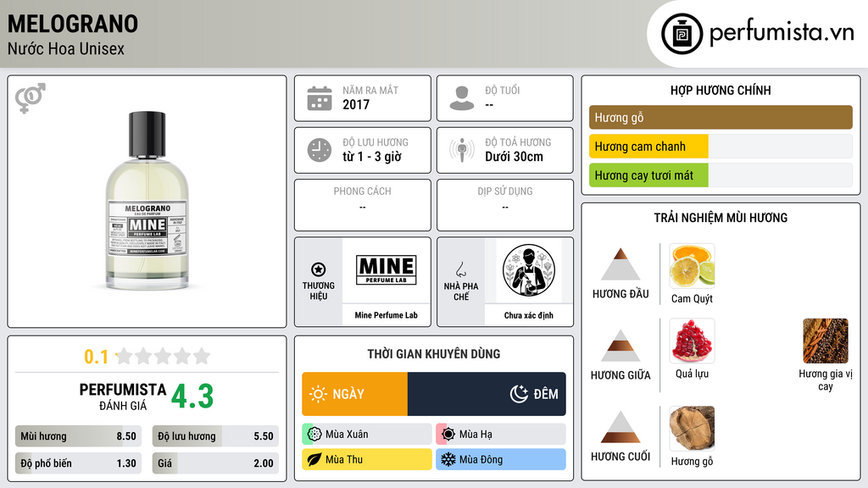Click the Hợp hương chính heading

point(721,90)
